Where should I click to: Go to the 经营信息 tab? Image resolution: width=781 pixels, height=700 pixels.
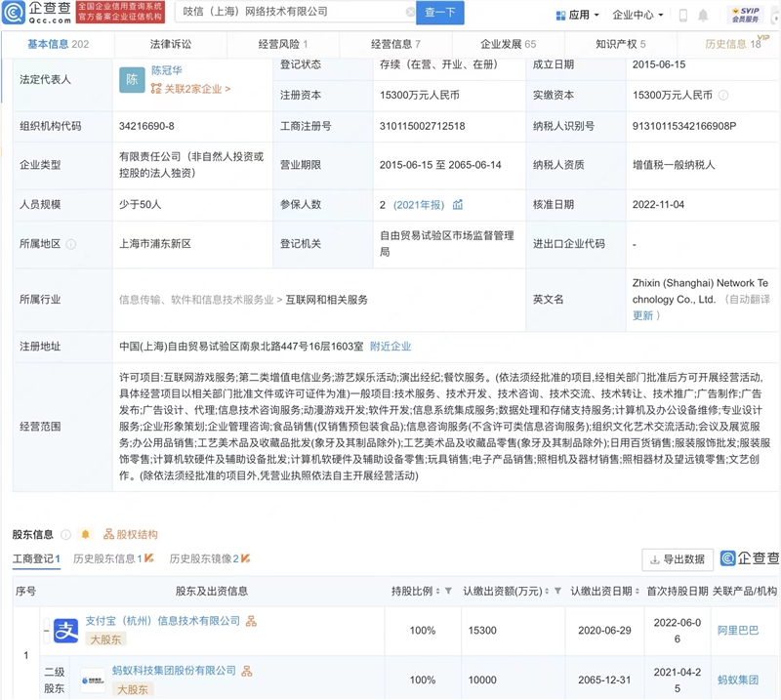395,44
